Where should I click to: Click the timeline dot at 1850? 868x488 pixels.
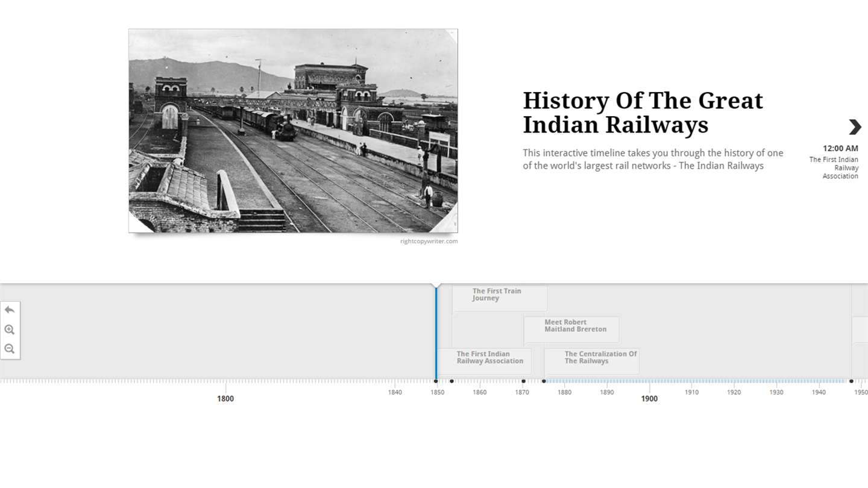point(436,381)
